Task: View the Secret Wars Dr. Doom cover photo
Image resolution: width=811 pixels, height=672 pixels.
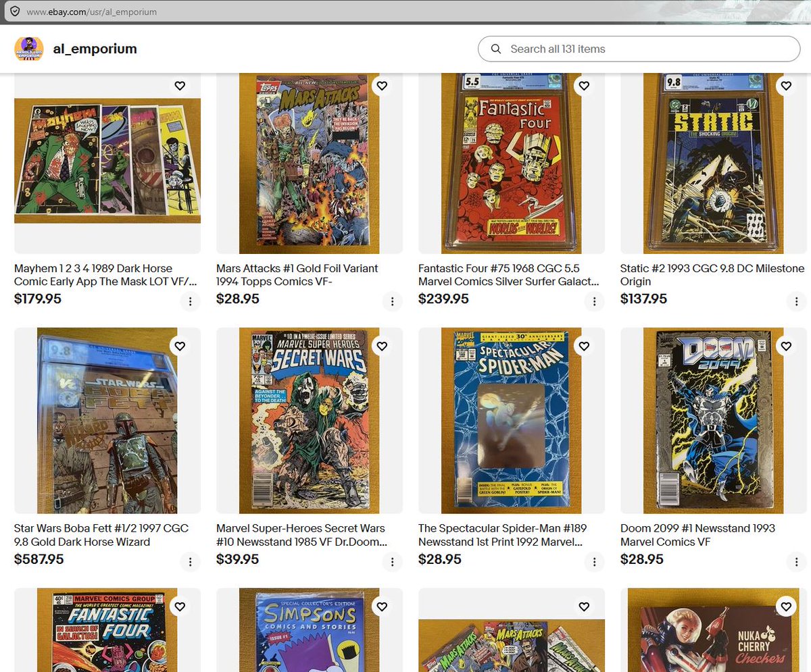Action: point(310,421)
